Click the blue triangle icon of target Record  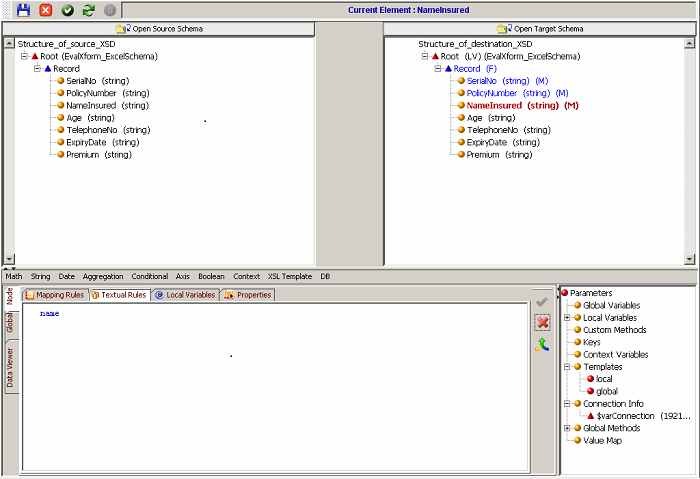pyautogui.click(x=448, y=69)
